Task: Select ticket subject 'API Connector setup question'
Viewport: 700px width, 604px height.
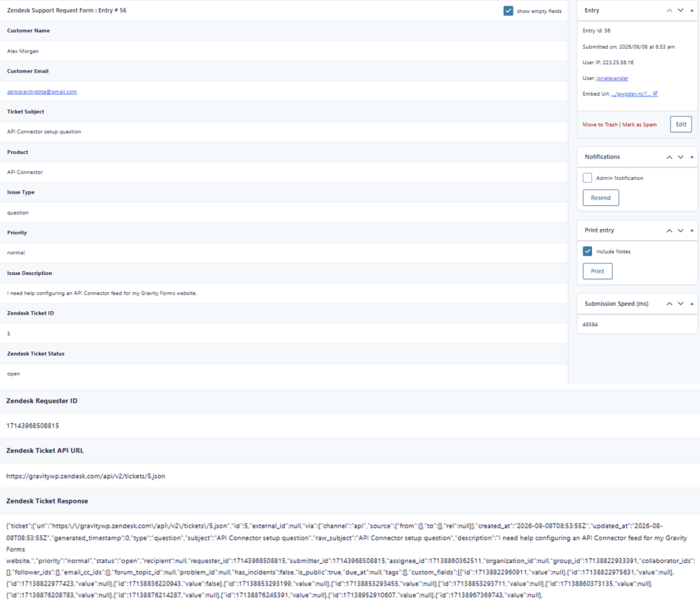Action: coord(44,132)
